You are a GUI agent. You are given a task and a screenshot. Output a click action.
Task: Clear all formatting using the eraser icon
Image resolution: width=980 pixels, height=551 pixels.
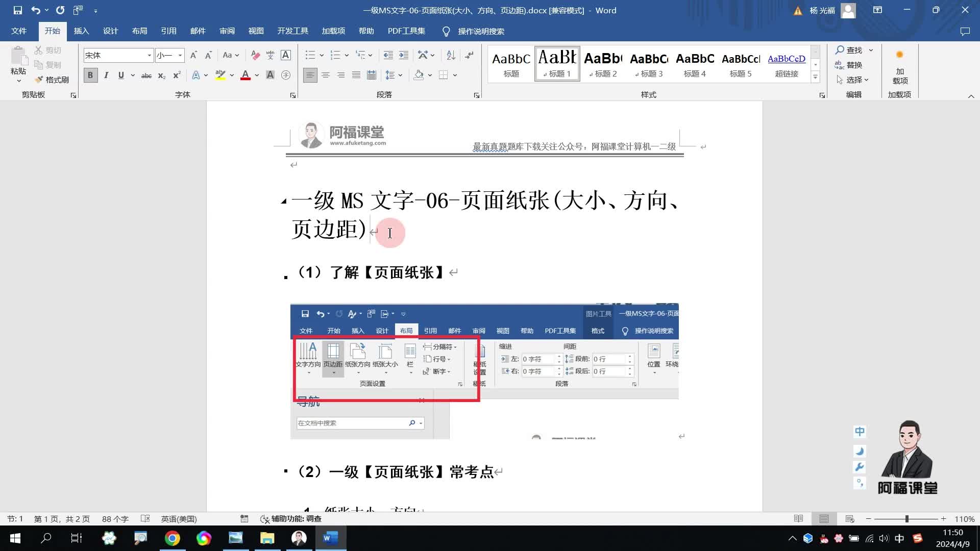point(255,55)
